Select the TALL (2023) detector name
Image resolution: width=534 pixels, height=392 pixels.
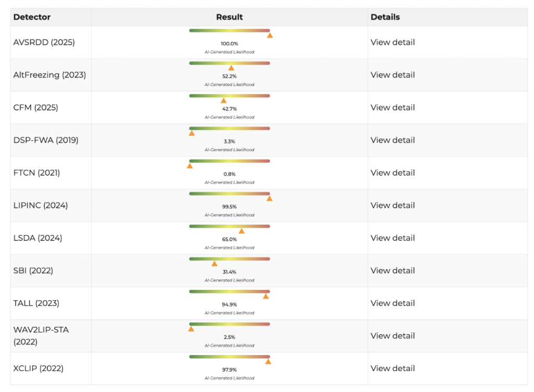(36, 303)
